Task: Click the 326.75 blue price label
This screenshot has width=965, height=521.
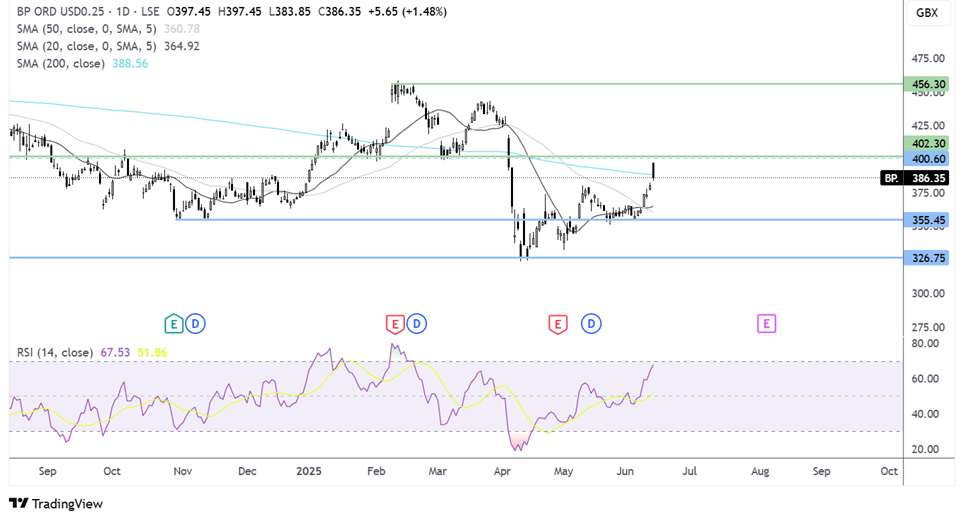Action: pyautogui.click(x=926, y=258)
